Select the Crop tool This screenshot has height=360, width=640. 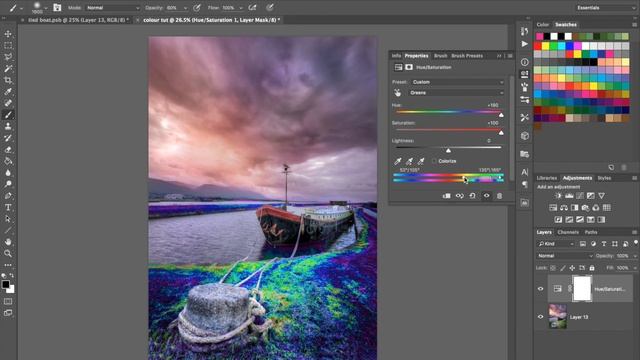coord(8,80)
